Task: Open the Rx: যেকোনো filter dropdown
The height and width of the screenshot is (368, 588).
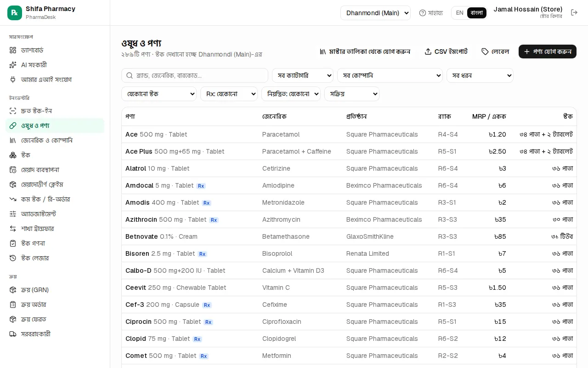Action: click(229, 94)
